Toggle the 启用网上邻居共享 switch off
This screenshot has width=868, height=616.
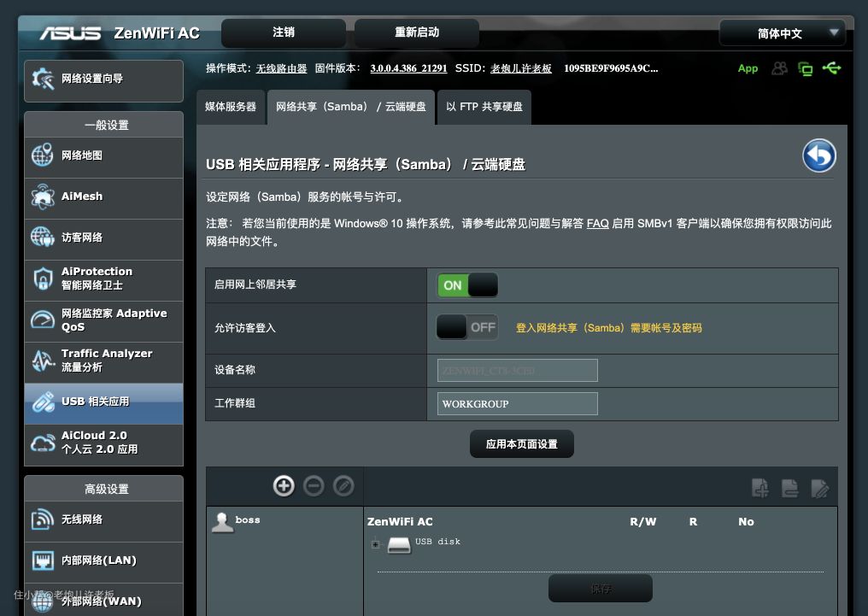pyautogui.click(x=466, y=285)
